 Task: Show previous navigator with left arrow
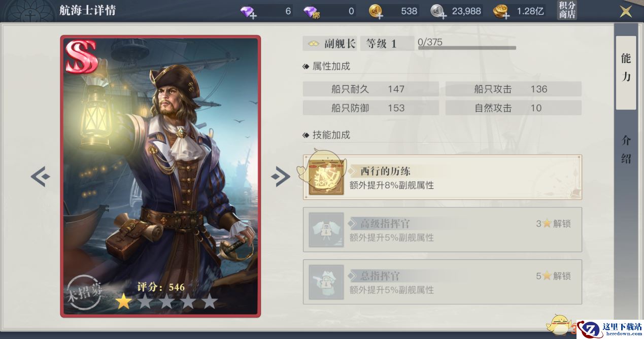coord(41,176)
